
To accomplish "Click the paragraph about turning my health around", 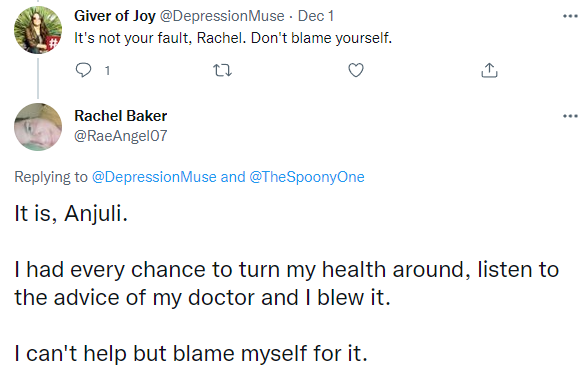I will (x=287, y=283).
